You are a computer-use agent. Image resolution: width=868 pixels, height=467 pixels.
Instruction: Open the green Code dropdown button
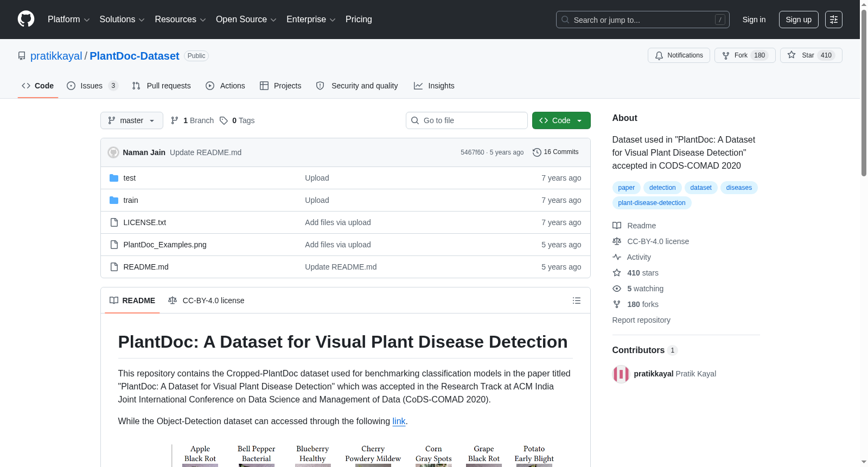561,120
